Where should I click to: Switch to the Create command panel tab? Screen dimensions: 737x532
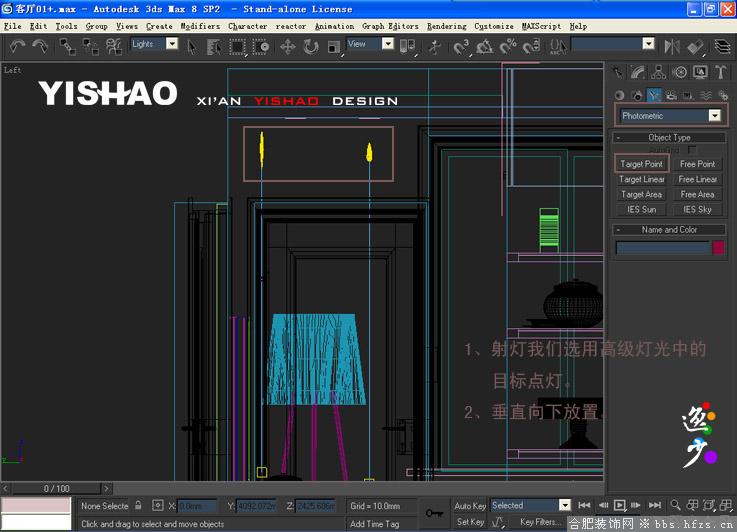618,72
